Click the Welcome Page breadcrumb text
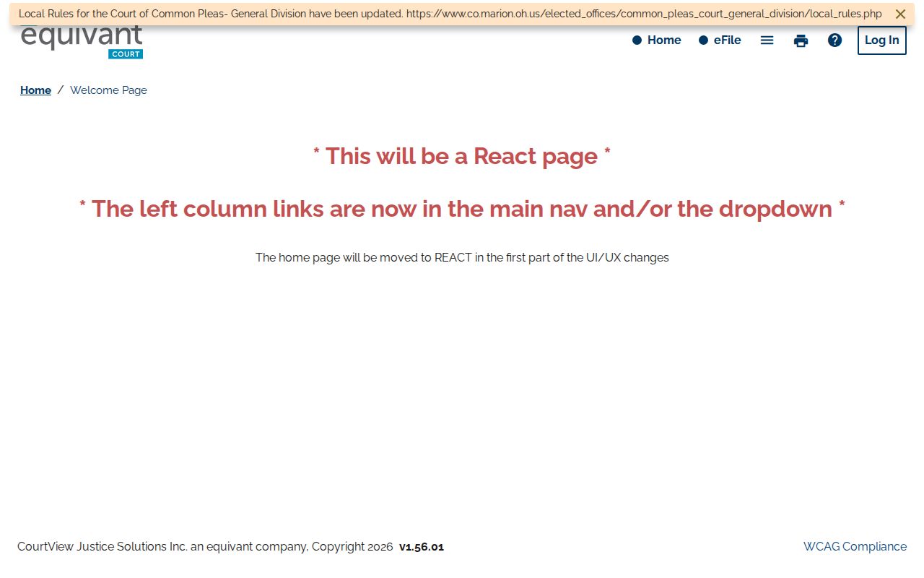Screen dimensions: 924x578 pos(108,90)
